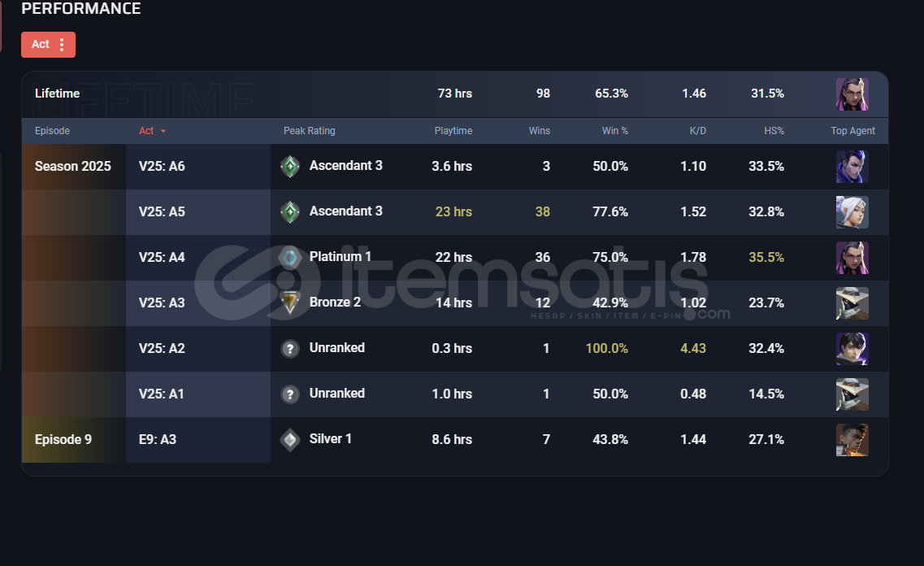Click the Lifetime top agent portrait
Viewport: 924px width, 566px height.
point(852,94)
